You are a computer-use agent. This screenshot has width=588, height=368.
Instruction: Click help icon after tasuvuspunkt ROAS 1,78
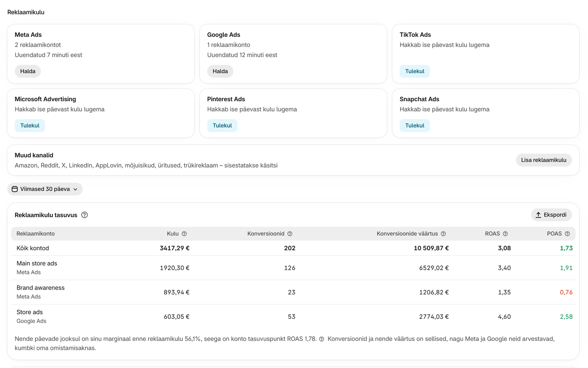[322, 339]
